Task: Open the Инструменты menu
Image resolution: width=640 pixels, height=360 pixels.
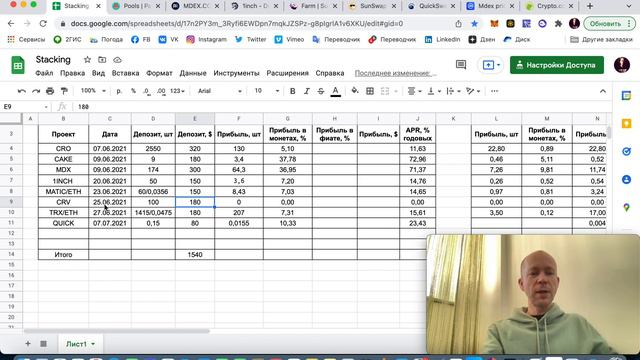Action: (236, 73)
